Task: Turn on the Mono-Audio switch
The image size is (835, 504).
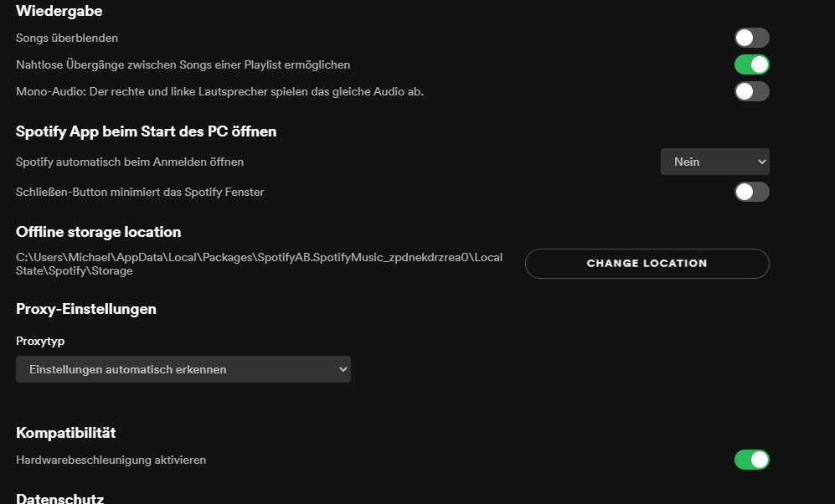Action: pos(751,91)
